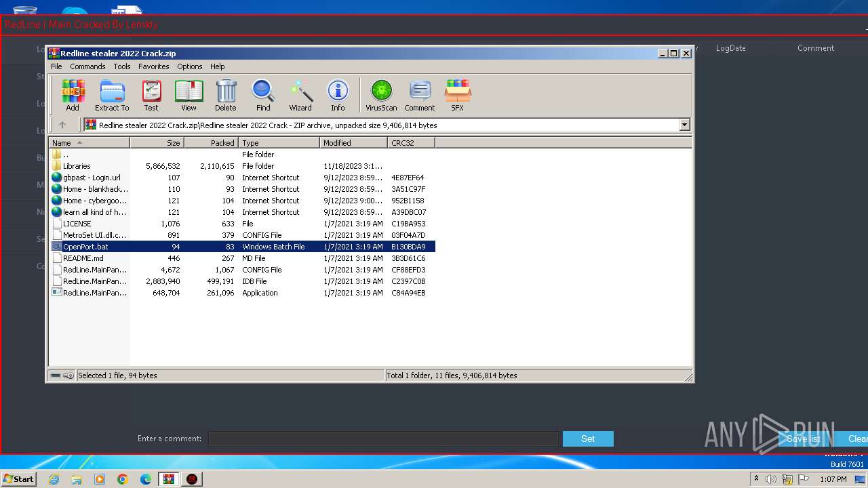
Task: Click the LogDate column header in RedLine
Action: [x=730, y=48]
